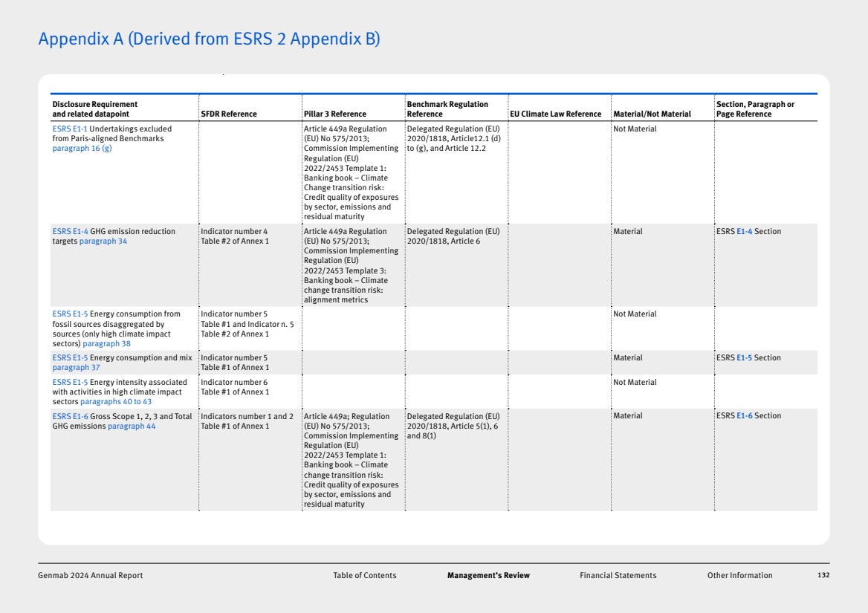Follow the paragraph 37 link
The height and width of the screenshot is (613, 868).
pyautogui.click(x=76, y=368)
